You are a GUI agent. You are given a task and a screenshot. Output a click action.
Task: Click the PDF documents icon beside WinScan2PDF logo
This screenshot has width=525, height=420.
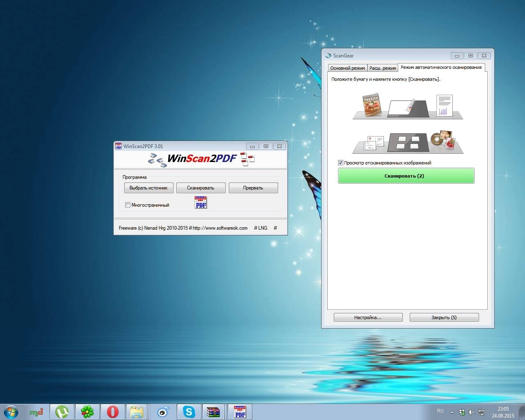click(x=247, y=159)
